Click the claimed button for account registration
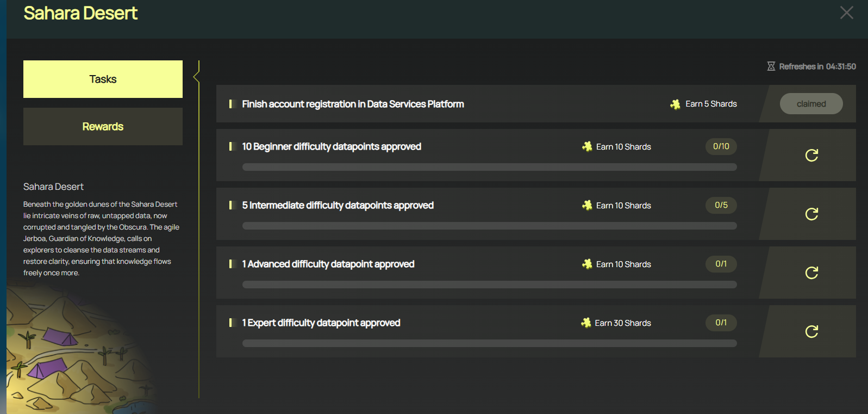868x414 pixels. (811, 104)
